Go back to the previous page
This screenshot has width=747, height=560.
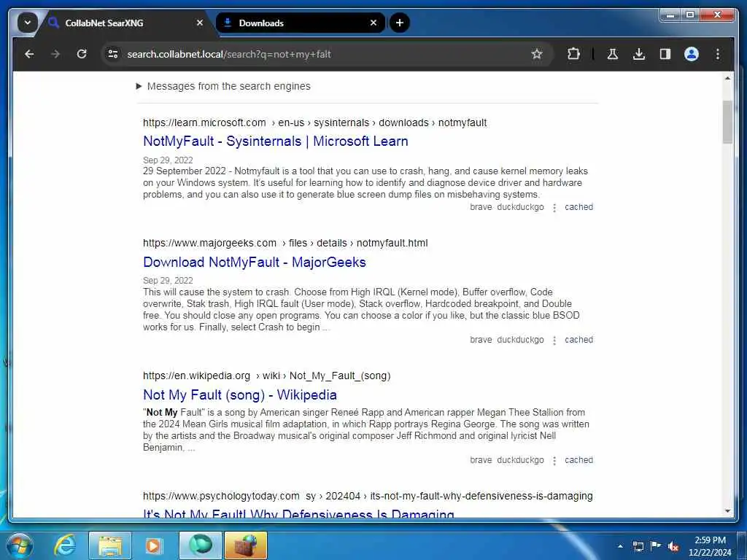point(29,54)
